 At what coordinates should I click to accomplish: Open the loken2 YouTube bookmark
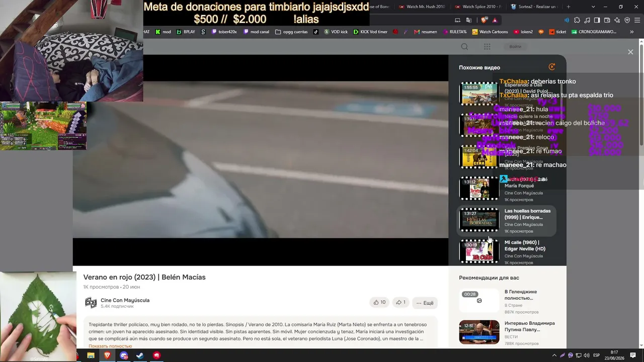pyautogui.click(x=523, y=32)
